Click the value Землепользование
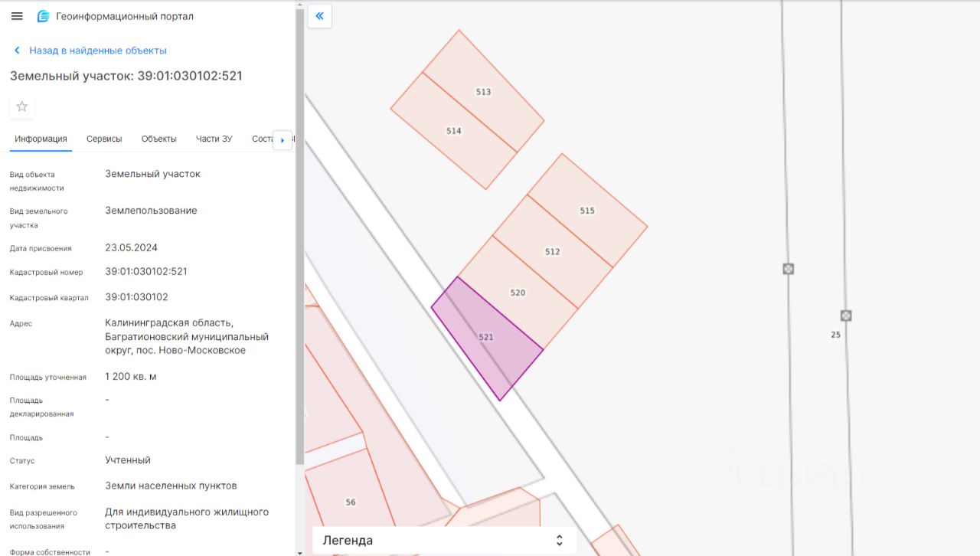 (x=151, y=211)
